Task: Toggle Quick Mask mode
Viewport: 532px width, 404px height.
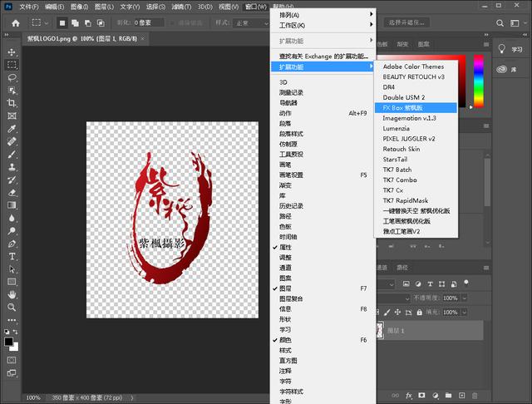Action: click(x=12, y=360)
